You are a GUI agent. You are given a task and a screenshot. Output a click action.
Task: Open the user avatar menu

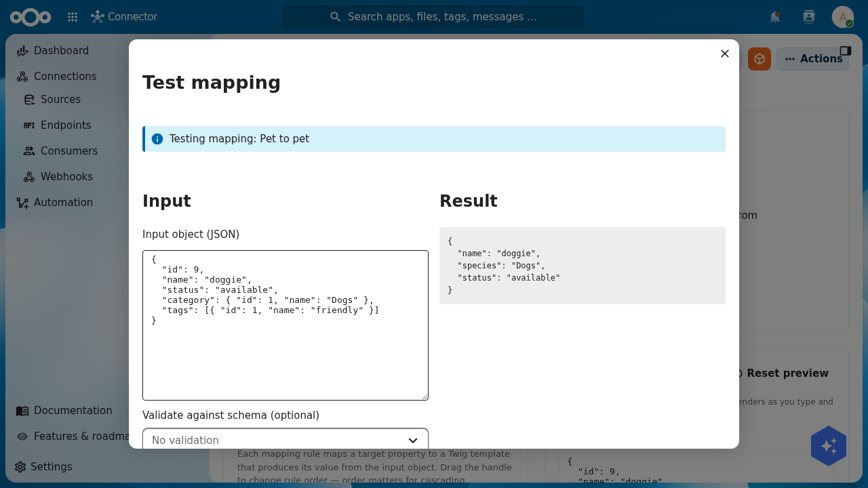[843, 17]
